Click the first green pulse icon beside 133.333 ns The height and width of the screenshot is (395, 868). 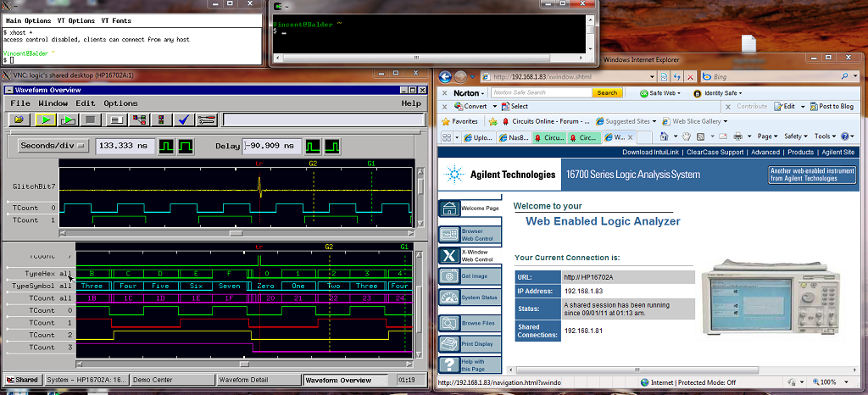point(167,146)
